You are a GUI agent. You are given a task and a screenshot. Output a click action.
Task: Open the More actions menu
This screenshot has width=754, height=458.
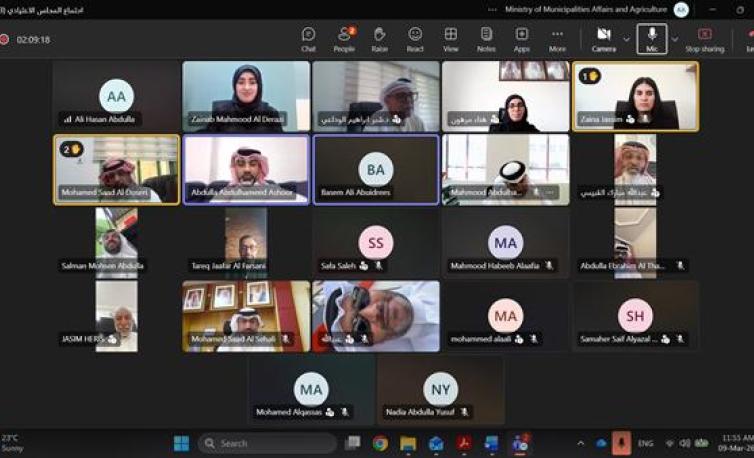point(557,39)
